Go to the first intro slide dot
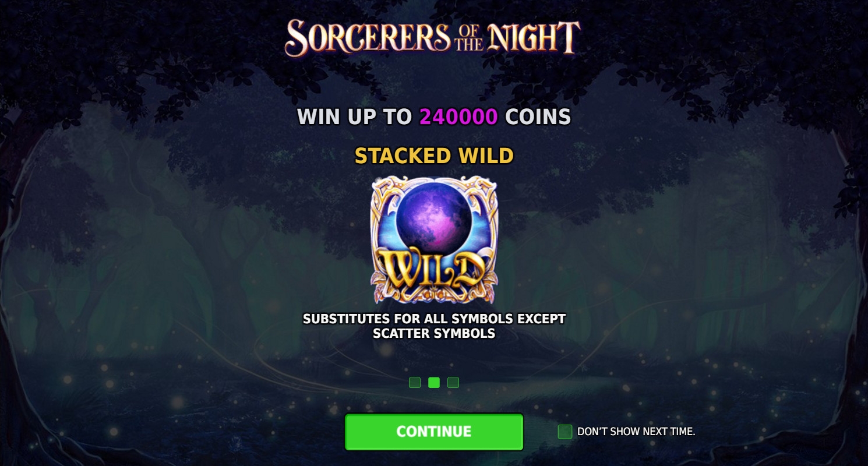Image resolution: width=868 pixels, height=466 pixels. [x=415, y=383]
